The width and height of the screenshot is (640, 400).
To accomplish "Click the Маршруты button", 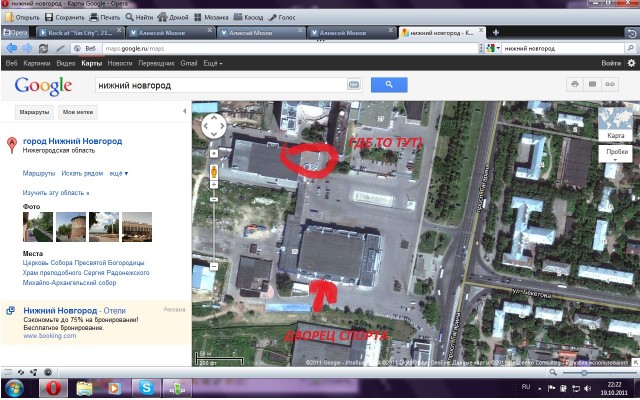I will click(x=33, y=112).
